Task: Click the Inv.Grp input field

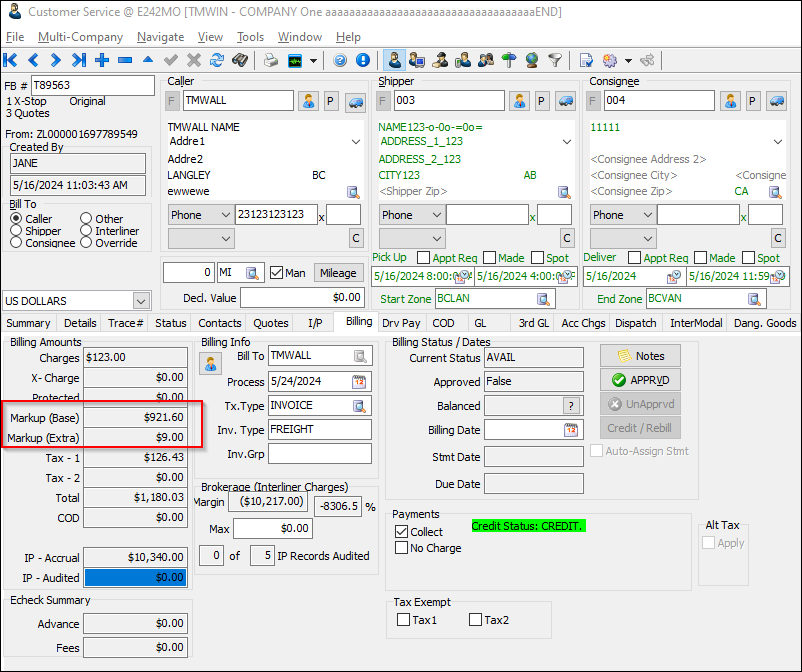Action: [x=320, y=454]
